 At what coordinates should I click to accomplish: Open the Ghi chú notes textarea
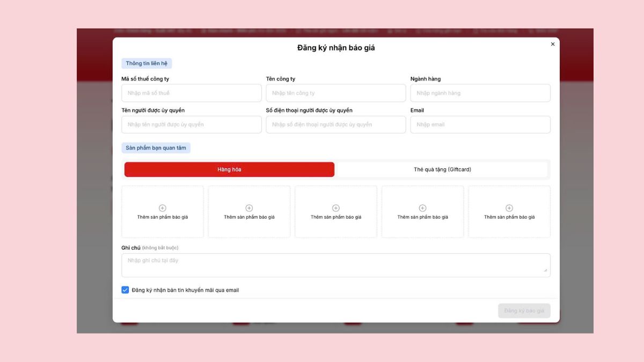pyautogui.click(x=336, y=265)
